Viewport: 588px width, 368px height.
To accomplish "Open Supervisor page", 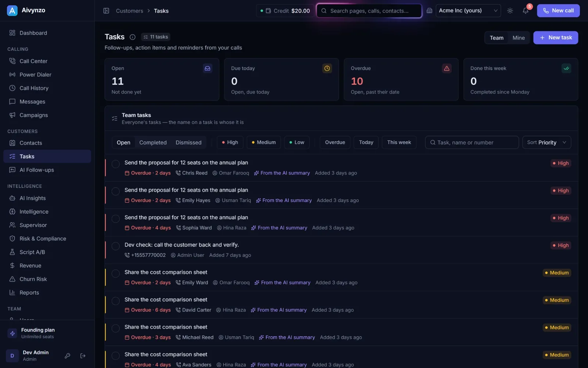I will tap(47, 225).
